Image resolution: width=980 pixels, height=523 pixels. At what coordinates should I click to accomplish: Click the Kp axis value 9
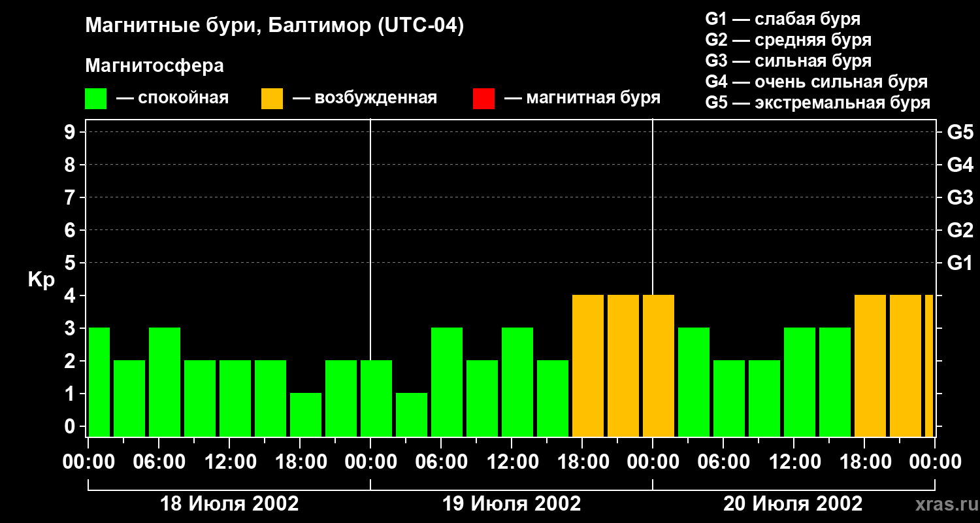pos(71,132)
